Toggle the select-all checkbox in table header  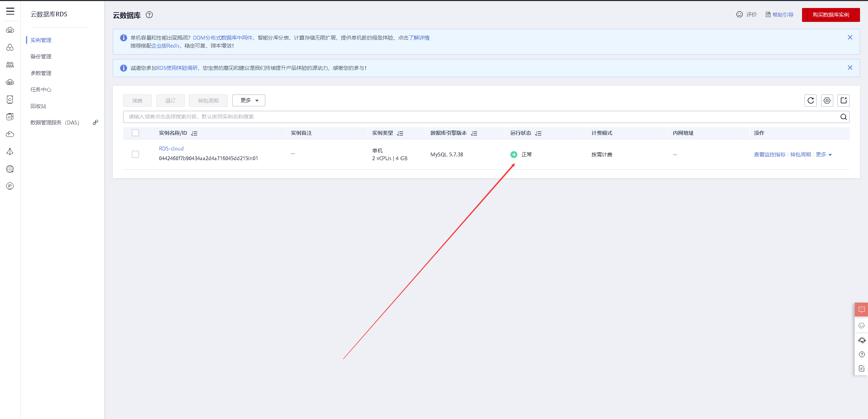(135, 133)
